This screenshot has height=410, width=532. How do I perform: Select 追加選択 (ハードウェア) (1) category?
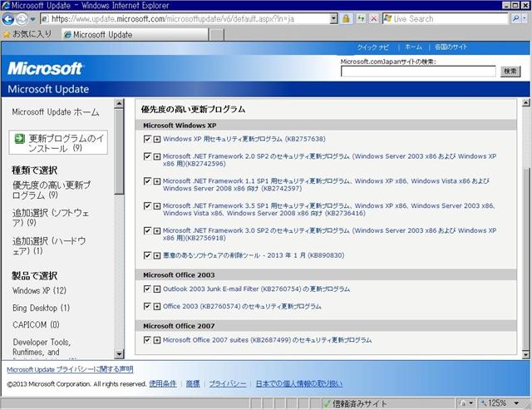pos(49,245)
